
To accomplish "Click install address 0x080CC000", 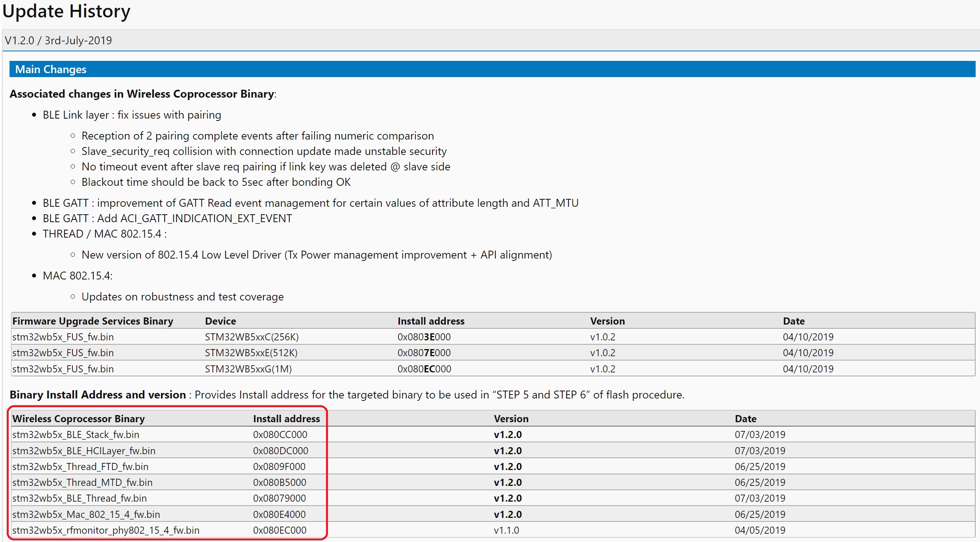I will tap(280, 434).
